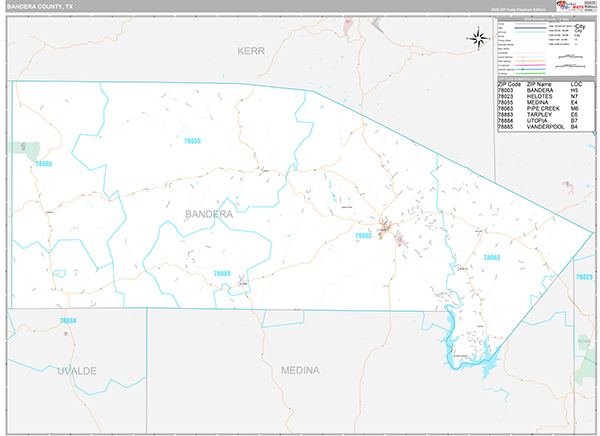Select the VANDERPOOL row in the ZIP index
The height and width of the screenshot is (436, 600).
(539, 128)
